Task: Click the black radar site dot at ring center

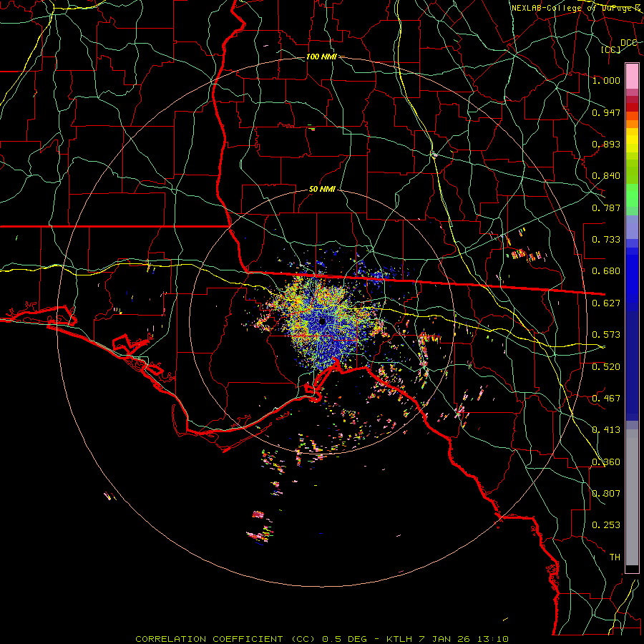Action: 323,321
